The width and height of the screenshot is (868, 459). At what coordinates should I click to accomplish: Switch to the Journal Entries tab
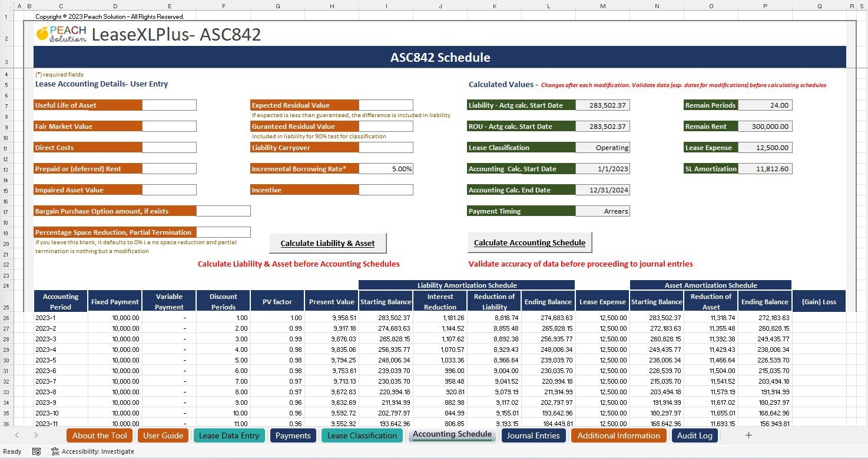coord(534,435)
